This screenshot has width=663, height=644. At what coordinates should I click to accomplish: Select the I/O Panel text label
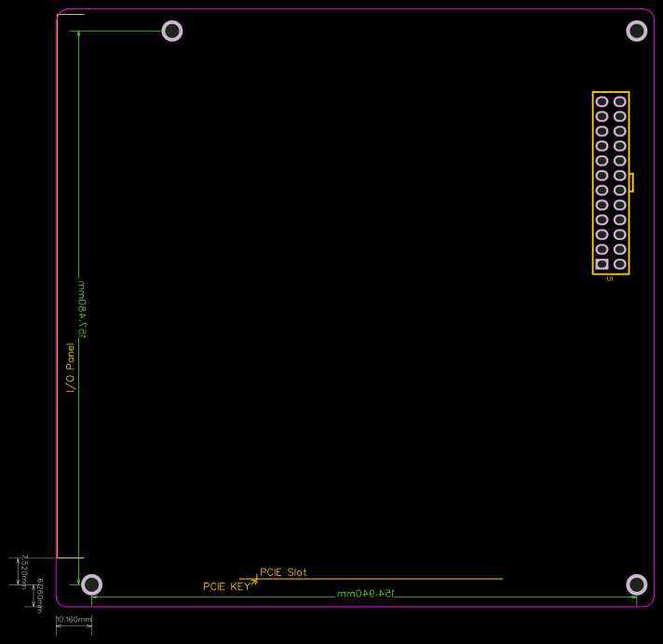(x=70, y=368)
